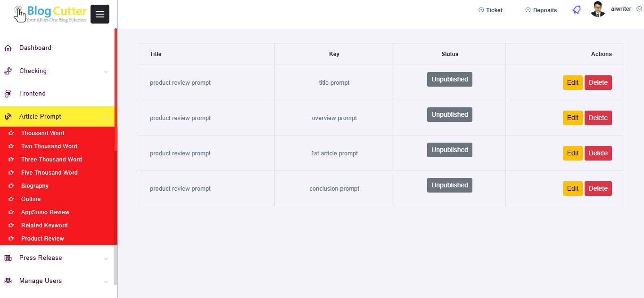Edit the 1st article prompt row
Image resolution: width=644 pixels, height=298 pixels.
(572, 153)
